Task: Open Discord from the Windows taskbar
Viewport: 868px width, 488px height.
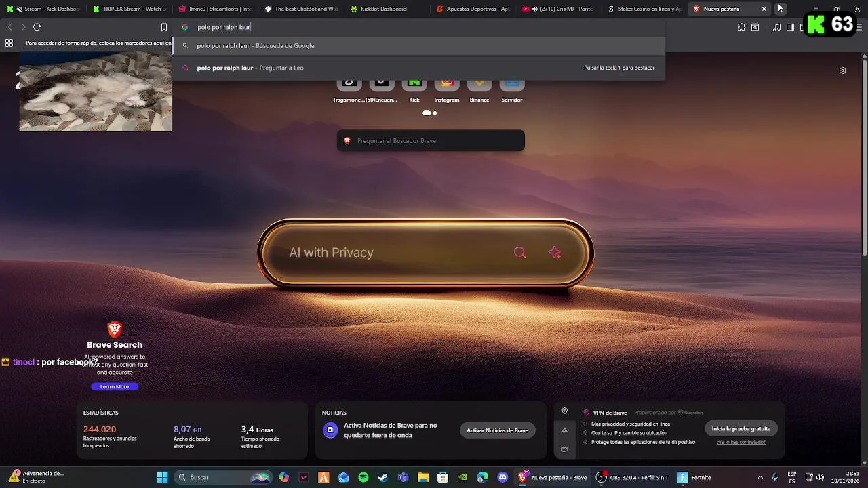Action: pos(502,477)
